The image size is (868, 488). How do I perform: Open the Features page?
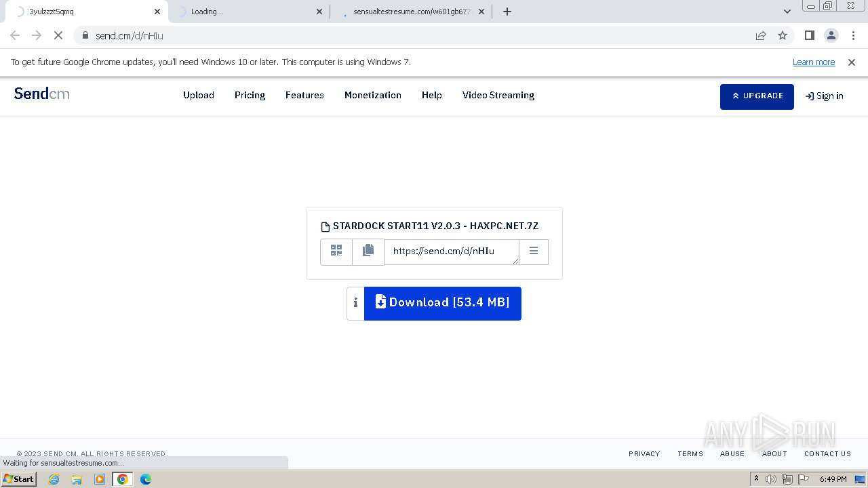(x=304, y=96)
